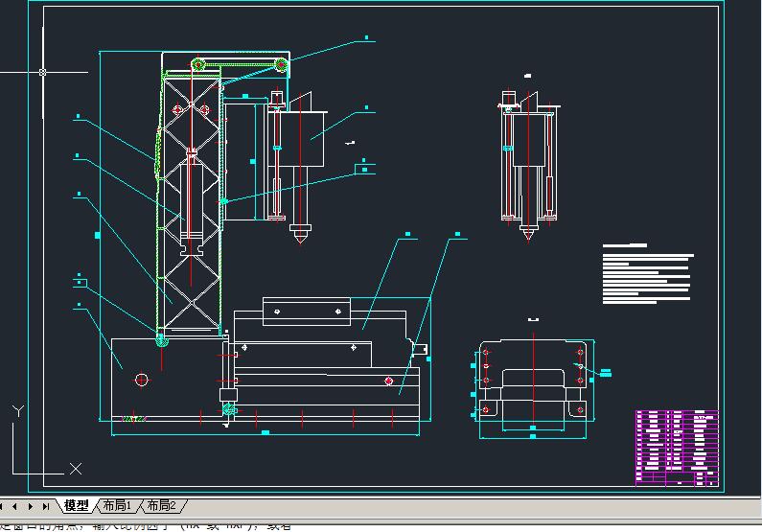Open the 布局1 layout tab
Screen dimensions: 762x532
(x=117, y=506)
